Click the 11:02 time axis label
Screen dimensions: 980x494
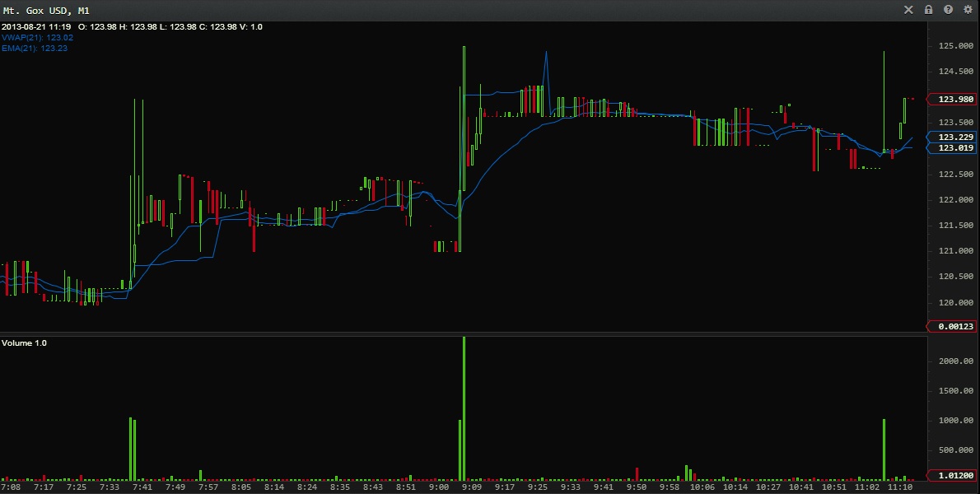tap(868, 487)
